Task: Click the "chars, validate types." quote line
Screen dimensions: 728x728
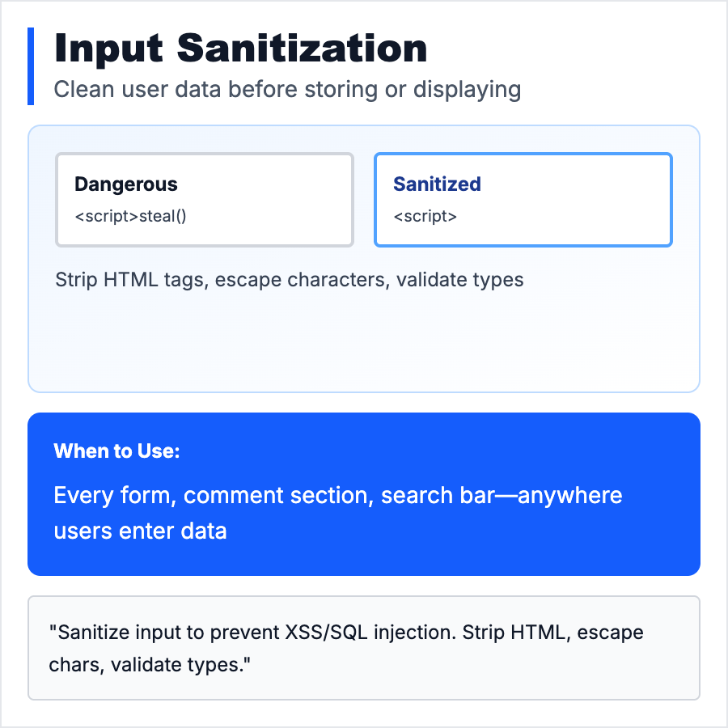Action: coord(146,665)
